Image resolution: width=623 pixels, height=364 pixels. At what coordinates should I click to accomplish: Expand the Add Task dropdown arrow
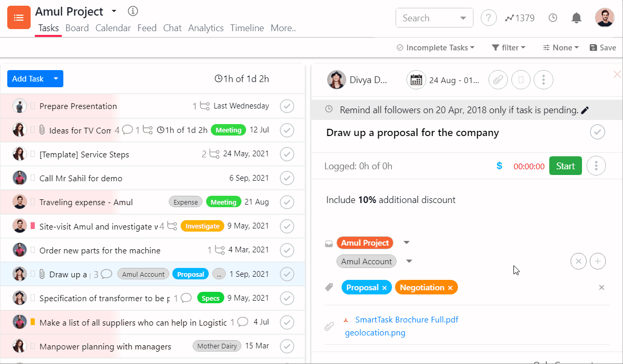pyautogui.click(x=56, y=79)
